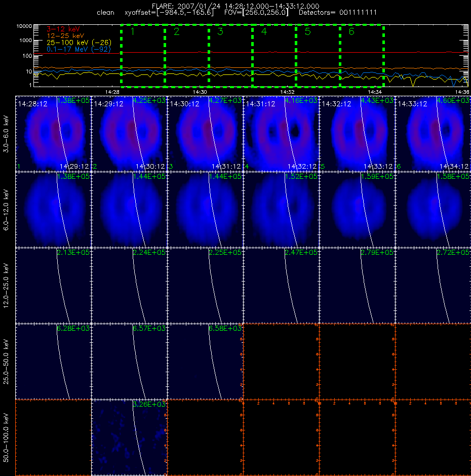Image resolution: width=471 pixels, height=476 pixels.
Task: Click the Detectors= 001111111 header text
Action: click(x=338, y=13)
